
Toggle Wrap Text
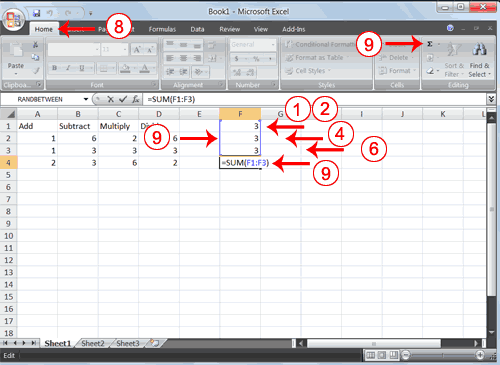[212, 45]
